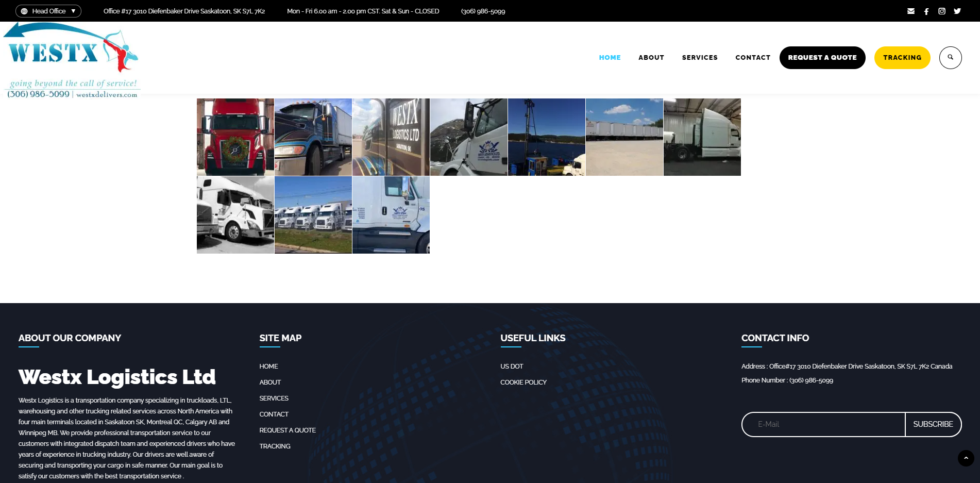Click the USEFUL LINKS heading
Image resolution: width=980 pixels, height=483 pixels.
pos(533,338)
